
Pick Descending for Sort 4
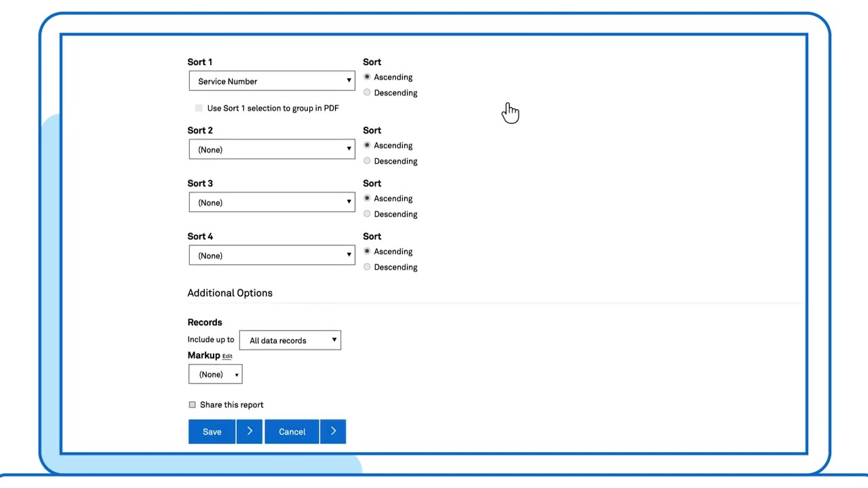click(x=367, y=267)
